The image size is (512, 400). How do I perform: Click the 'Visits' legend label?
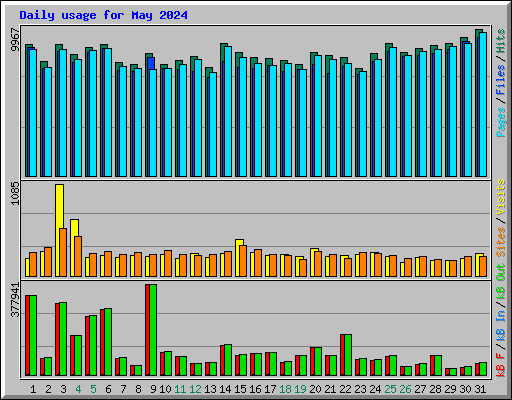pos(501,197)
